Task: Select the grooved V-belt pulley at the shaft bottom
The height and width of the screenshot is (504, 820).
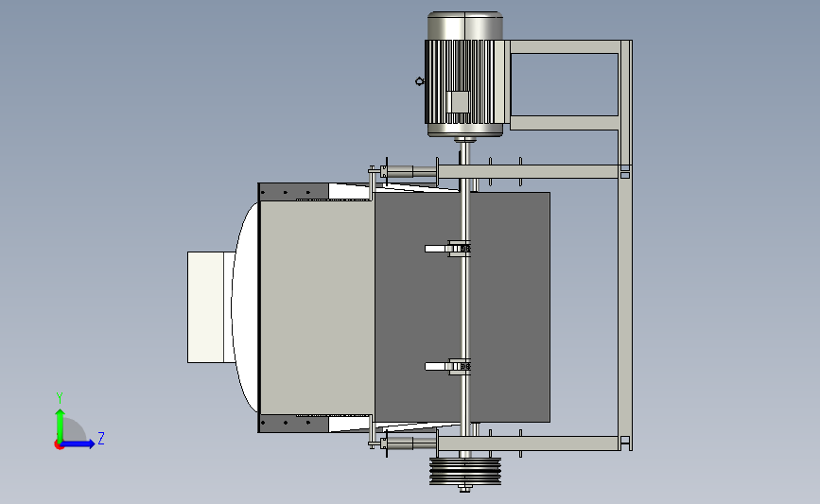Action: click(x=465, y=471)
